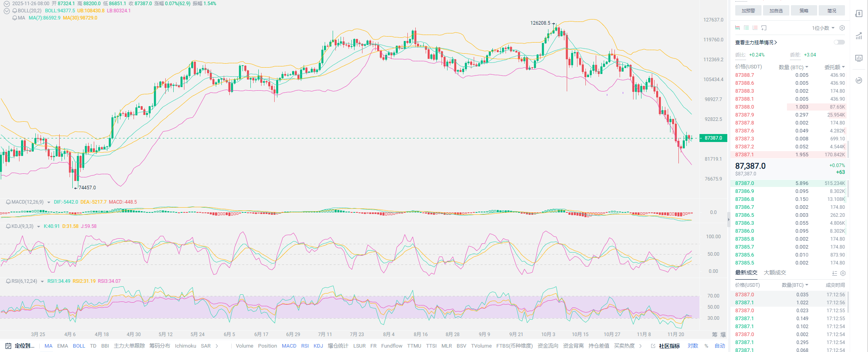
Task: Open dollar bill icon in right sidebar
Action: click(858, 14)
